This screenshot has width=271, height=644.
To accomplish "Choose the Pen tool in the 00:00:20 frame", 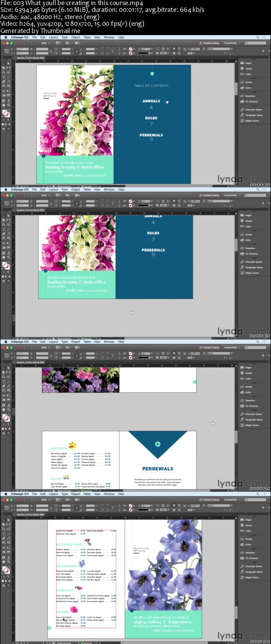I will point(4,82).
